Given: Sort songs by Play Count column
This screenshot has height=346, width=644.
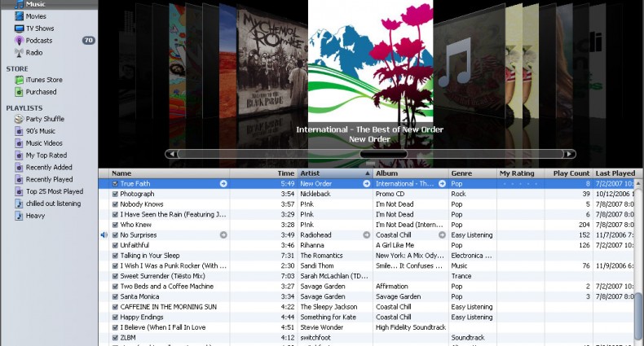Looking at the screenshot, I should click(x=571, y=173).
